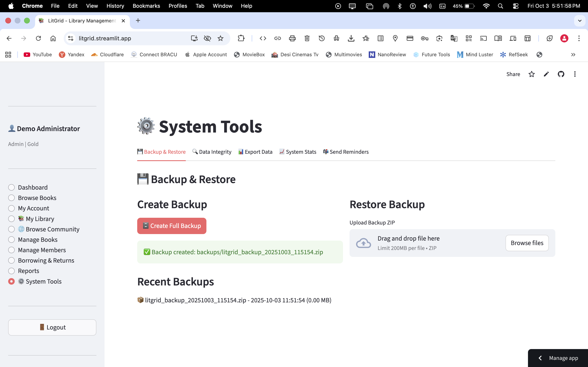This screenshot has height=367, width=588.
Task: Select Manage Books in sidebar
Action: coord(11,240)
